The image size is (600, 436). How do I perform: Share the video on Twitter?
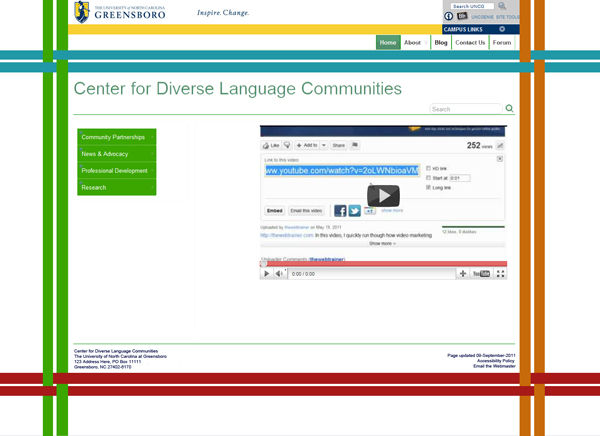354,211
